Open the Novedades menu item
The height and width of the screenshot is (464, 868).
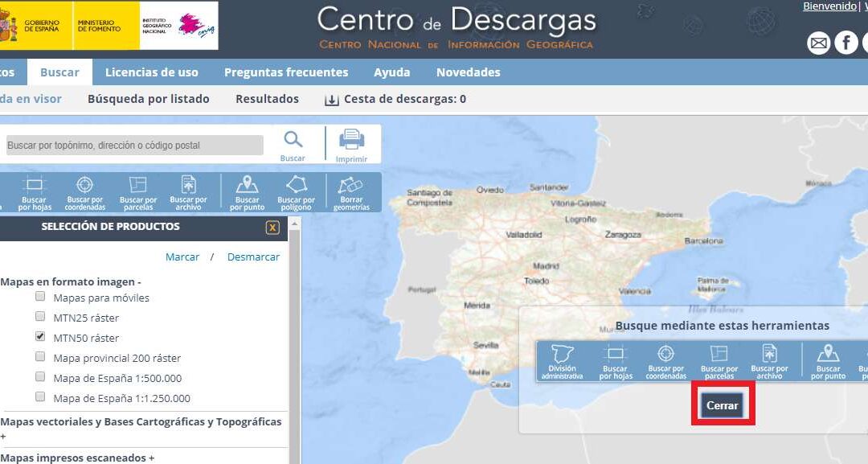coord(469,72)
